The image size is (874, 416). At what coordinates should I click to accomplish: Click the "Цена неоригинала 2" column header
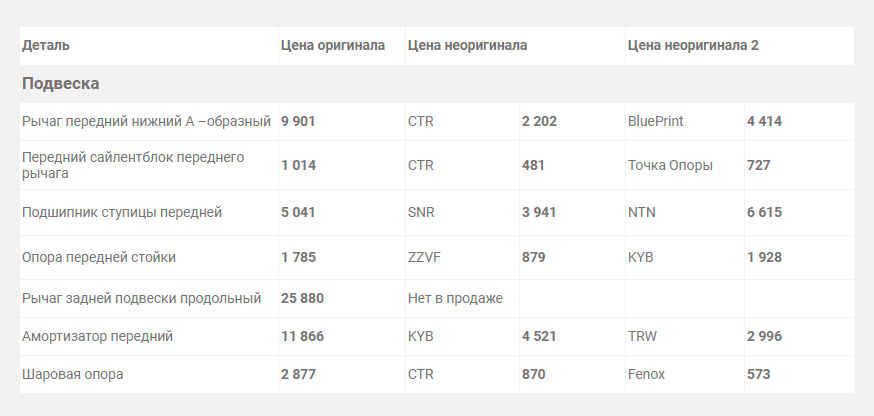(x=693, y=46)
